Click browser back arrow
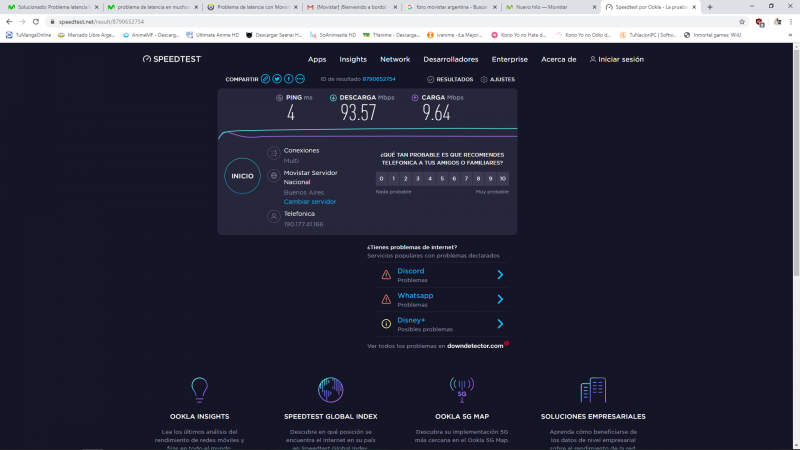The height and width of the screenshot is (450, 800). point(9,22)
